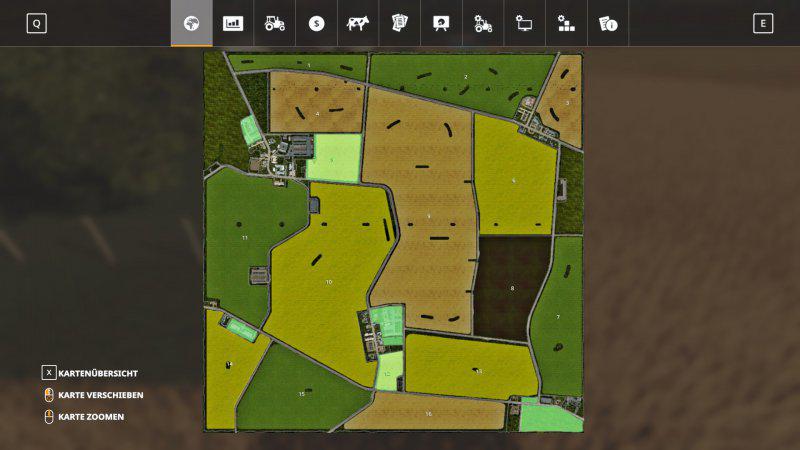This screenshot has width=800, height=450.
Task: Select field 2 at map top
Action: coord(464,77)
